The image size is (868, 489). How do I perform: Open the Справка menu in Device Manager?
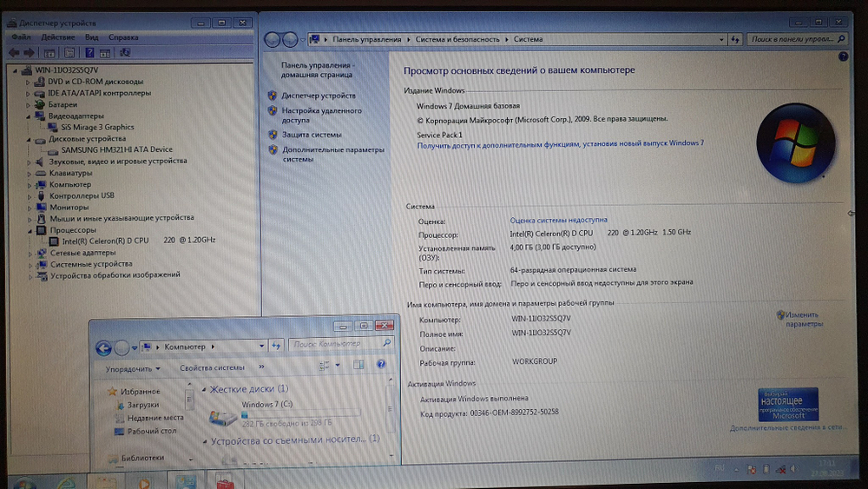(123, 37)
